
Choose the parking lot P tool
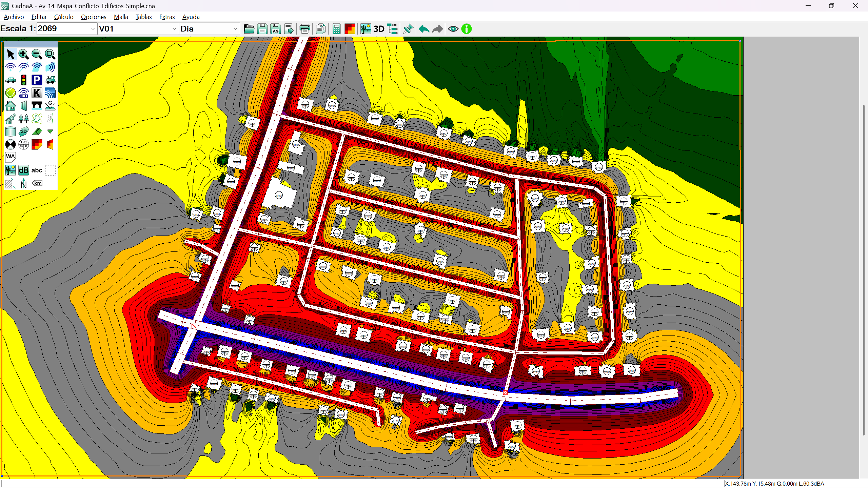[x=37, y=80]
